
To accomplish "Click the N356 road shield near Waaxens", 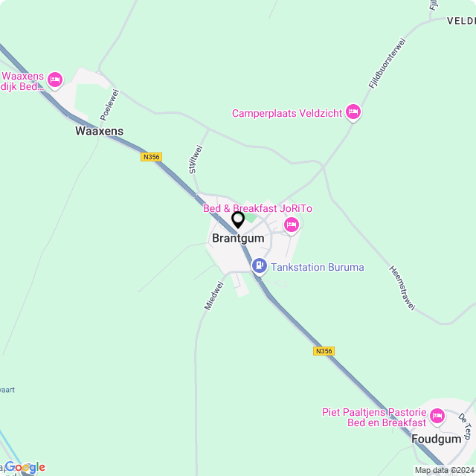I will pos(151,157).
